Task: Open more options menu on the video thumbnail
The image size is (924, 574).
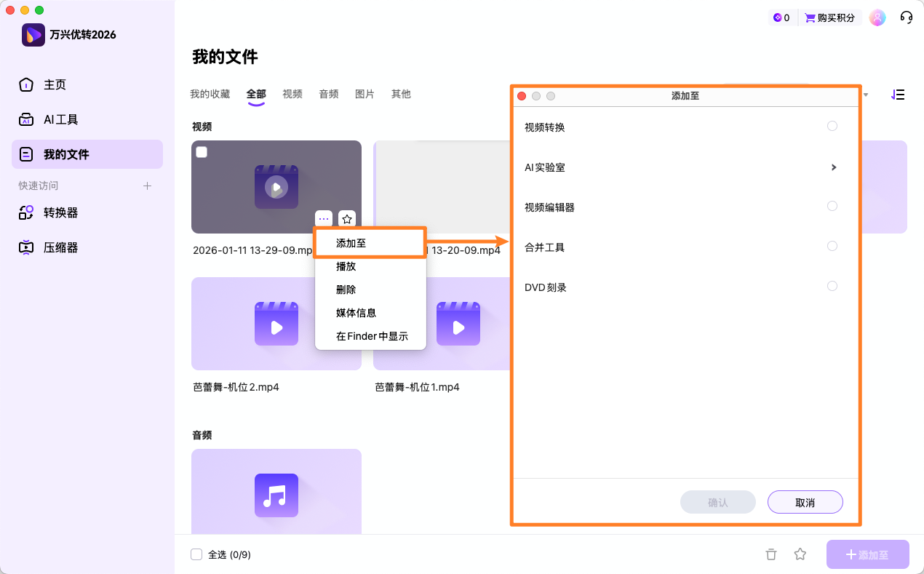Action: tap(324, 218)
